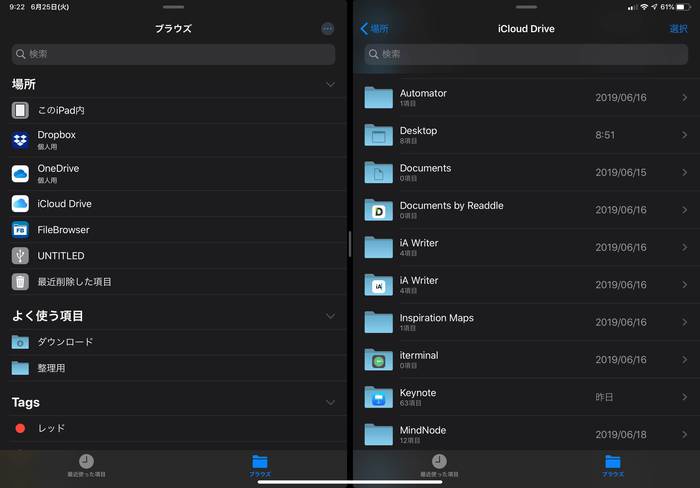Screen dimensions: 700x488
Task: Select the 'Dropbox' label text
Action: point(57,135)
